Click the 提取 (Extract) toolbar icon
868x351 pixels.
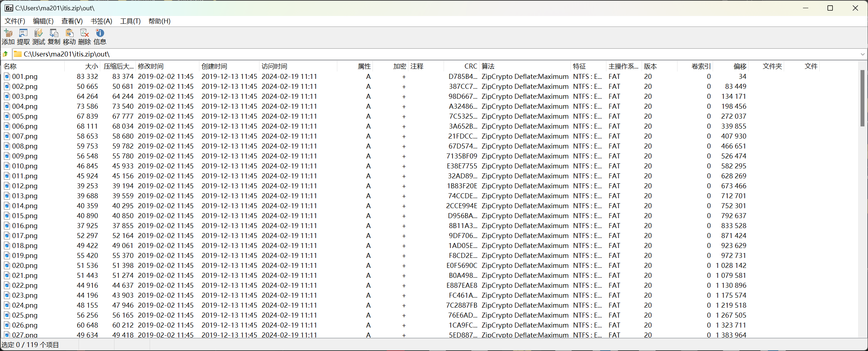23,37
